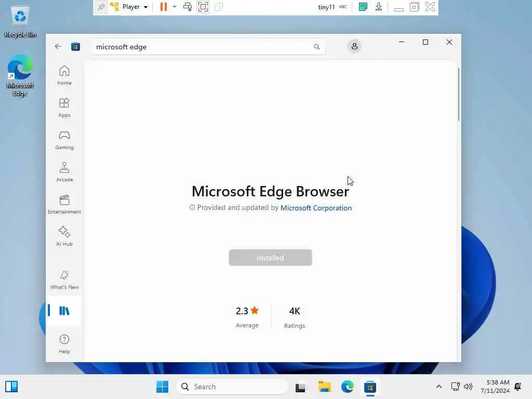
Task: Open the Gaming section in sidebar
Action: click(x=64, y=140)
